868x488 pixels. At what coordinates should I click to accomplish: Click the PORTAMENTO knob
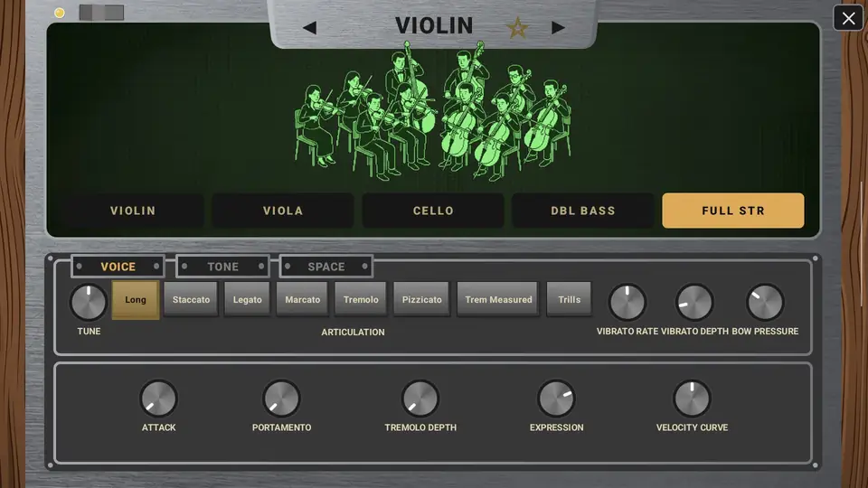(x=281, y=399)
